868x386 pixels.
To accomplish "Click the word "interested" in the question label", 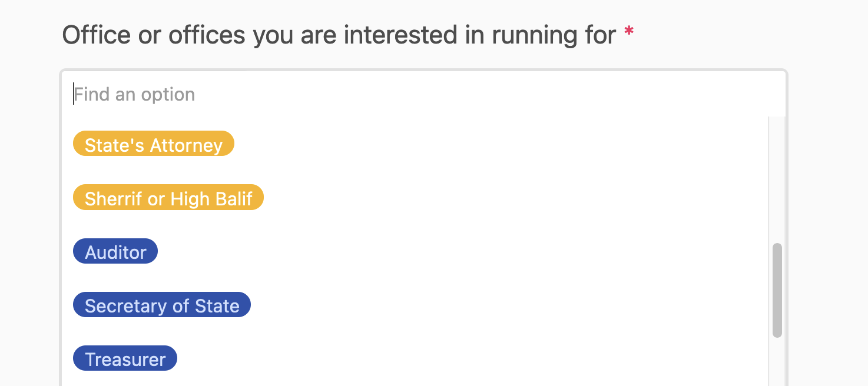I will click(400, 35).
